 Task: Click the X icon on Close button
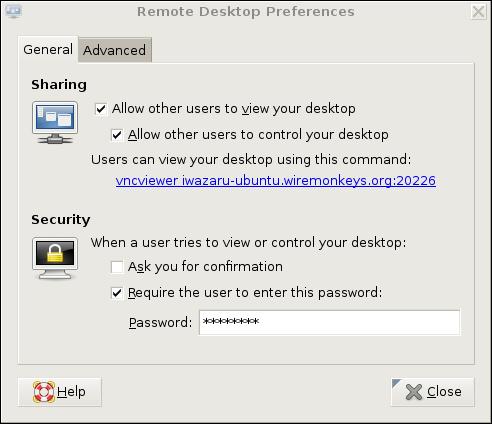[x=414, y=392]
